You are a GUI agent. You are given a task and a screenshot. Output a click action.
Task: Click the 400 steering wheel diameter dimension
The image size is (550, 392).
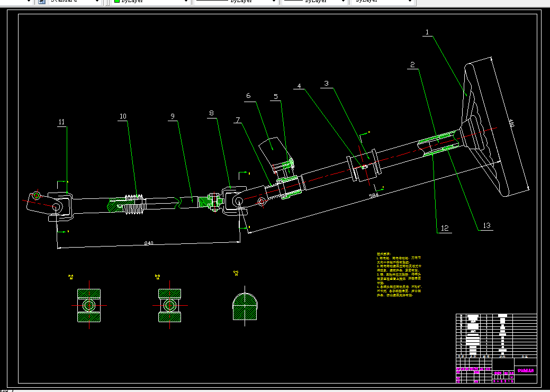[511, 124]
